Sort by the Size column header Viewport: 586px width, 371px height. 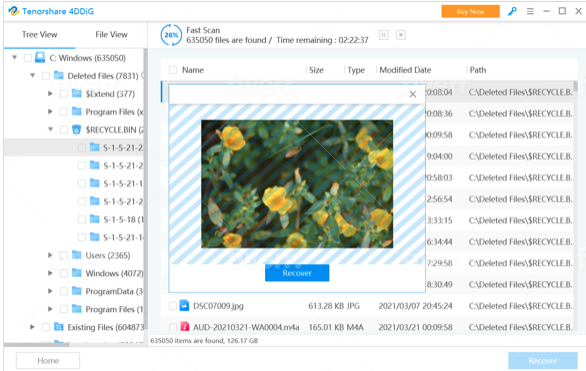[316, 70]
